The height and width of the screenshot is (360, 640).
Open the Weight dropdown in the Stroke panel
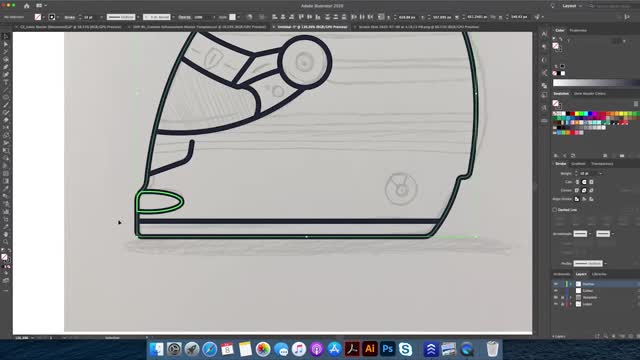coord(600,173)
